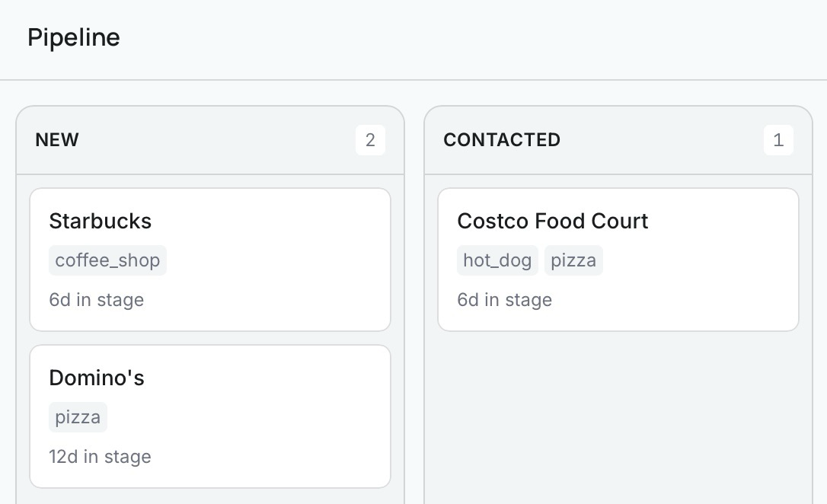Image resolution: width=827 pixels, height=504 pixels.
Task: Click the coffee_shop tag on Starbucks
Action: (x=107, y=260)
